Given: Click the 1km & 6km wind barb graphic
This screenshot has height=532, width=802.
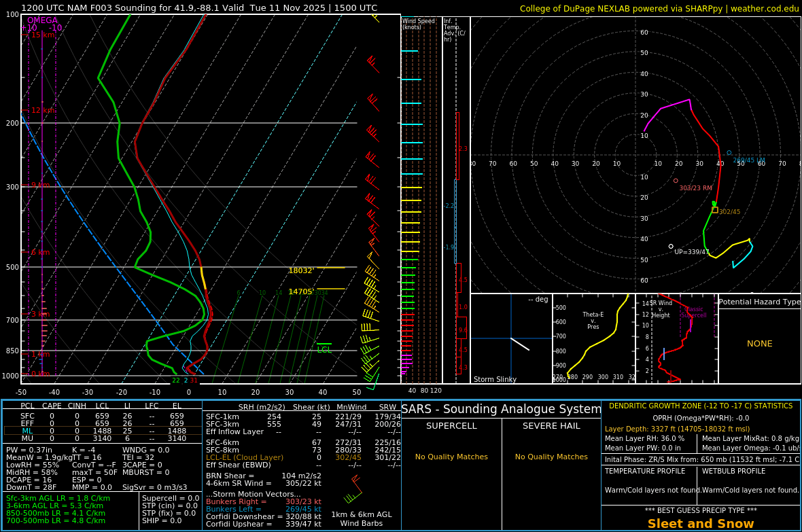Looking at the screenshot, I should pos(353,490).
